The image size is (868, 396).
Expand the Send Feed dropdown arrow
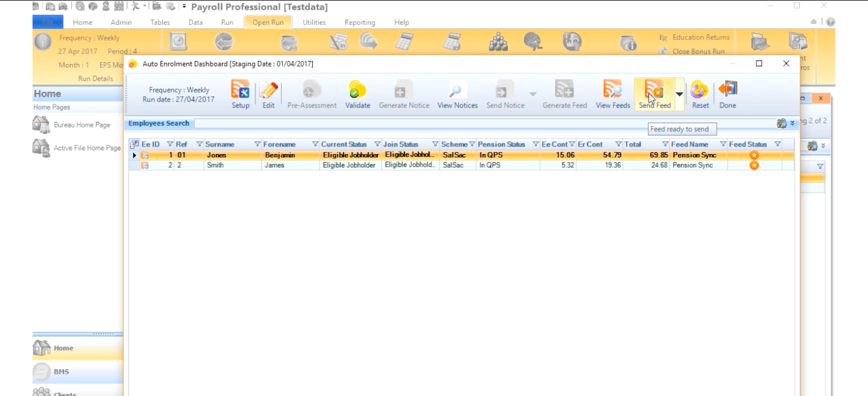(x=679, y=94)
